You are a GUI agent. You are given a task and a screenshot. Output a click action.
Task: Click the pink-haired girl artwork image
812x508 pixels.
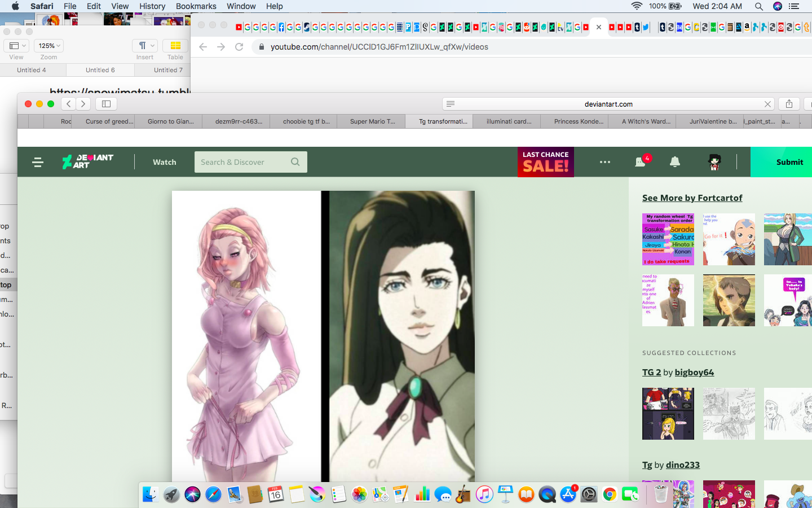[x=246, y=336]
